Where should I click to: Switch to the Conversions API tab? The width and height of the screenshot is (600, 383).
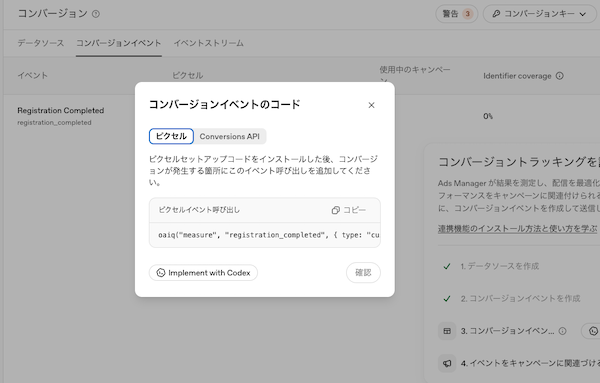click(230, 136)
